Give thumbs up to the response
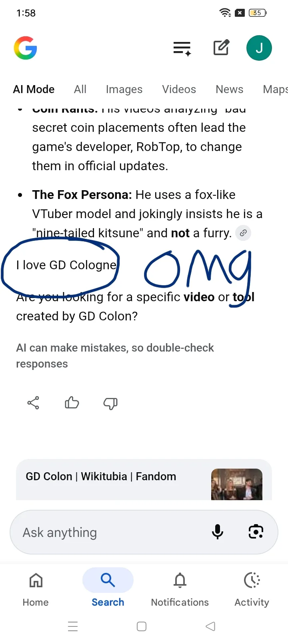Viewport: 288px width, 644px height. point(72,403)
